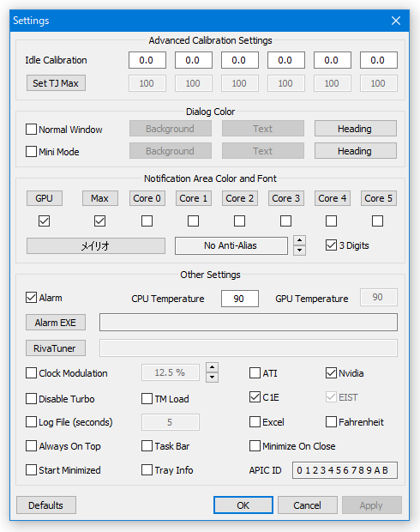Screen dimensions: 420x532
Task: Open the Core 0 color button
Action: 147,198
